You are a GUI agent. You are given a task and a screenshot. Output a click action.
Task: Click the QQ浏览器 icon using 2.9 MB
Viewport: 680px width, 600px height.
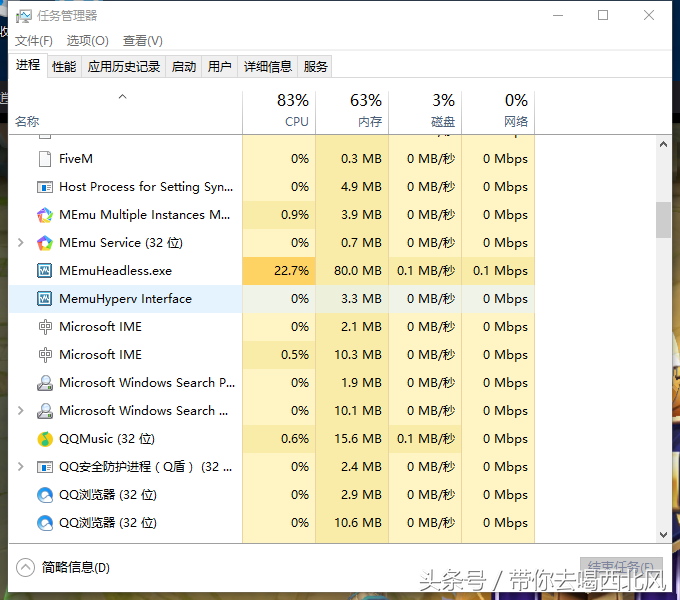45,495
